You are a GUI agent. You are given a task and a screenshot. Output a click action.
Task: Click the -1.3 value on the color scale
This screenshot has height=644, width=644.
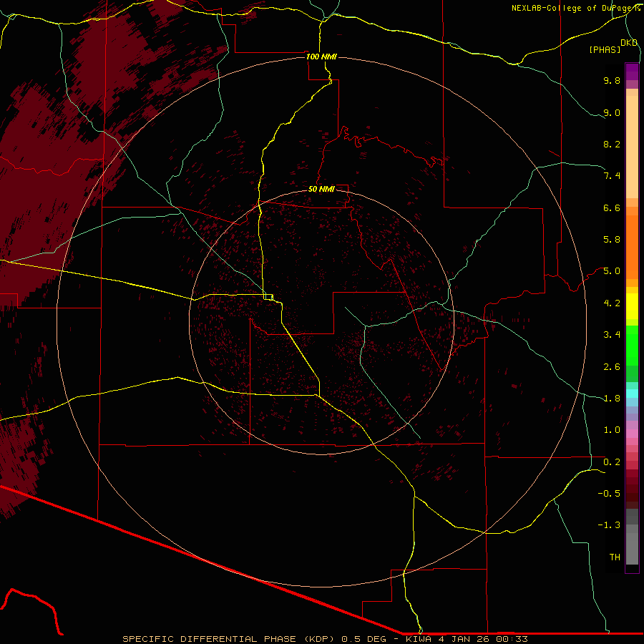pos(609,525)
